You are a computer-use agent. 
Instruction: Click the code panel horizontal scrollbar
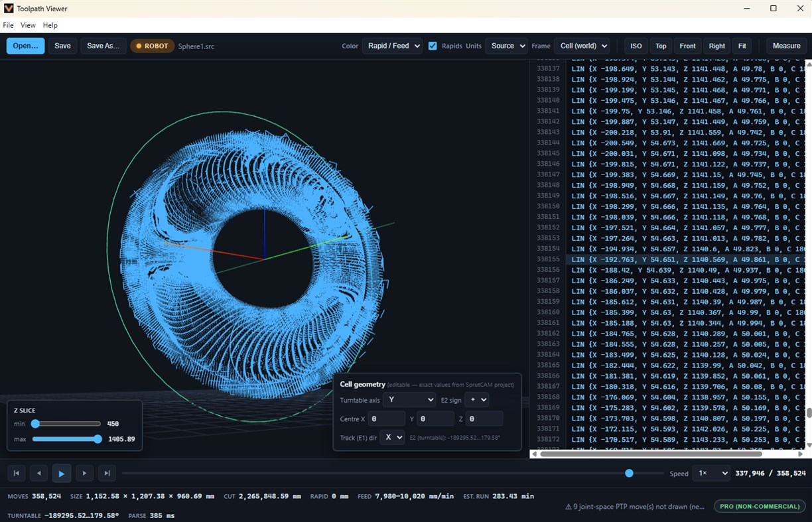click(x=651, y=454)
